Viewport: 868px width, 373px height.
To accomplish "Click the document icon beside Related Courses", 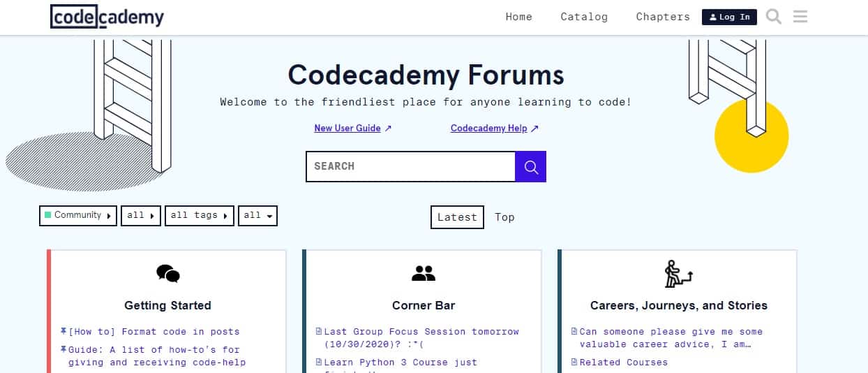I will (x=574, y=362).
